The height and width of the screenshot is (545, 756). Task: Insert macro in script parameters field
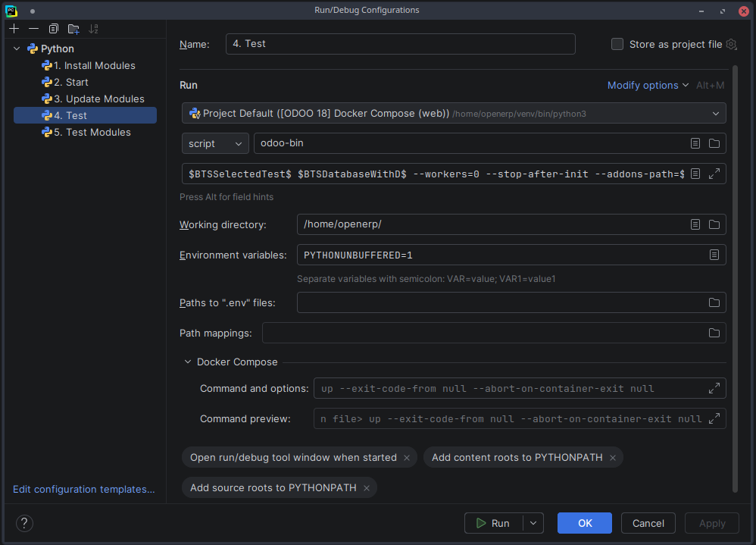click(x=695, y=174)
